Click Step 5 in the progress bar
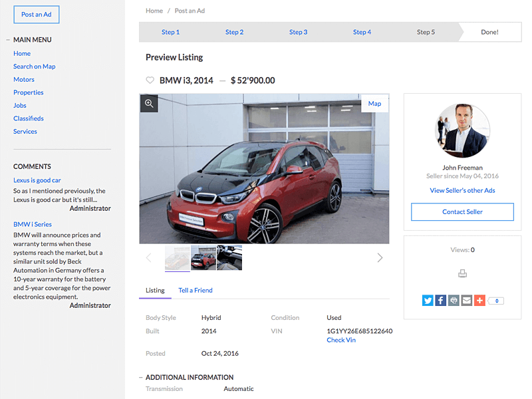 click(426, 32)
